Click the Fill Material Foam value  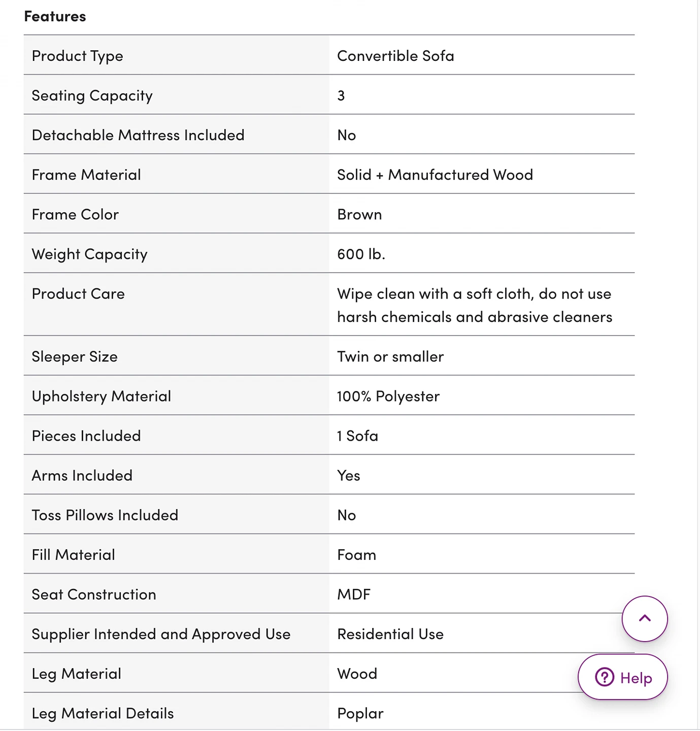click(356, 554)
